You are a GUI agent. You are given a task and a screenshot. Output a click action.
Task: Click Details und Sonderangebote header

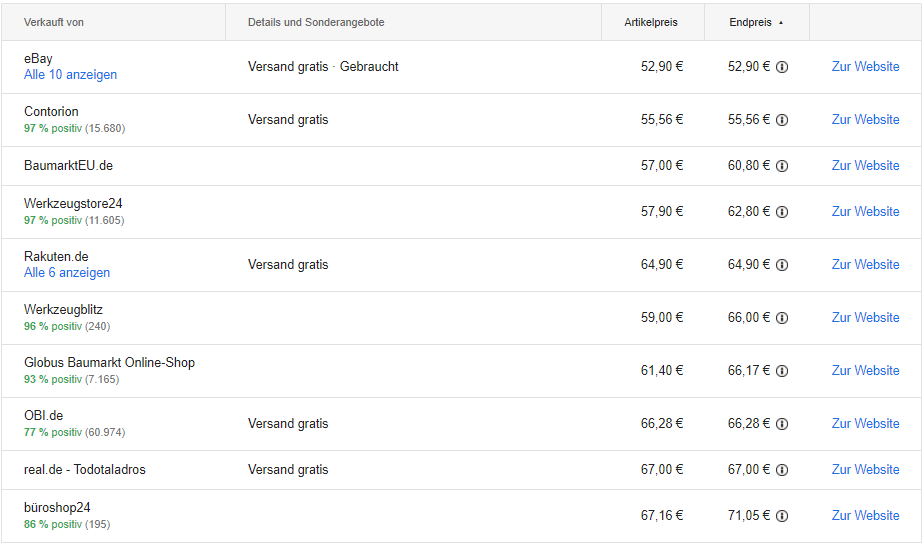point(316,22)
